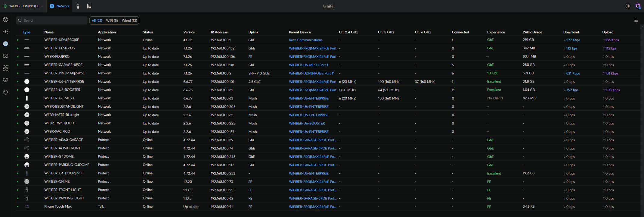Filter list by Wired (13) devices

coord(129,20)
